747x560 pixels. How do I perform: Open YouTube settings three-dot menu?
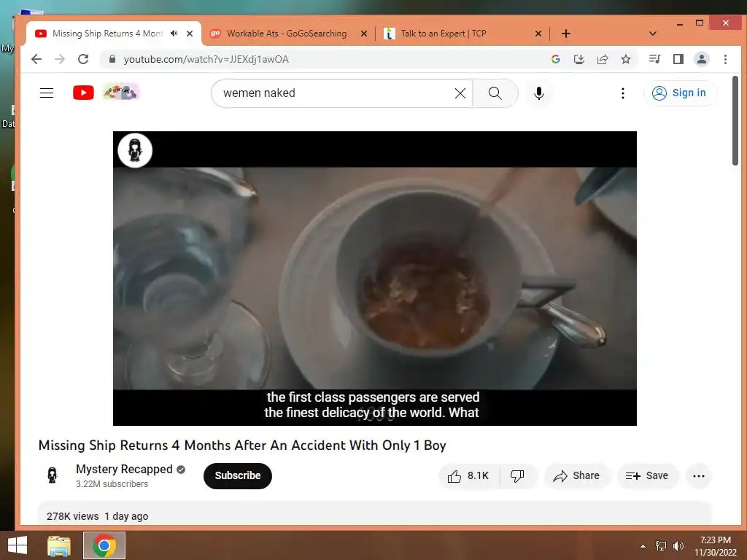[x=623, y=93]
